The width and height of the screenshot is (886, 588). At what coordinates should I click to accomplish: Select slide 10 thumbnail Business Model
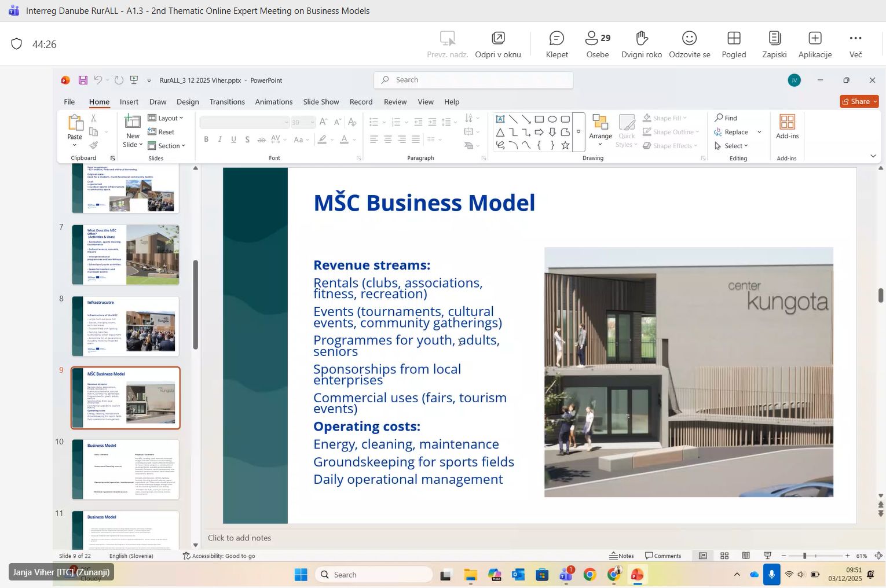click(x=125, y=469)
